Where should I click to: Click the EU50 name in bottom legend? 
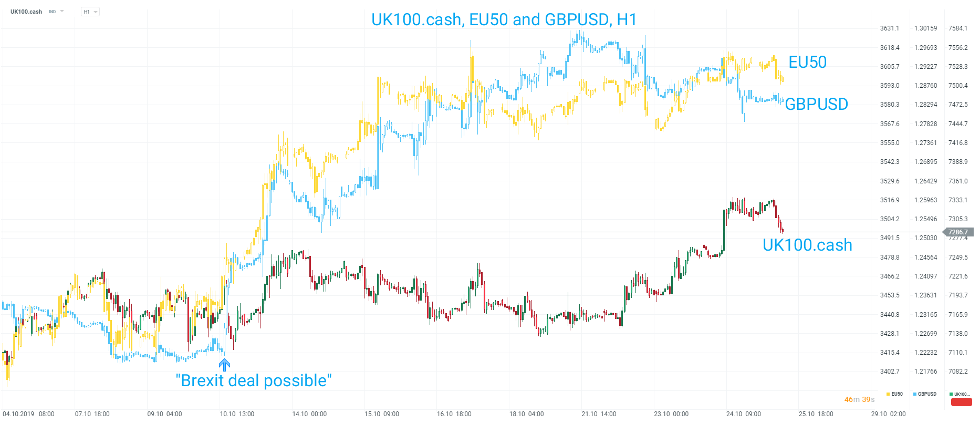897,394
